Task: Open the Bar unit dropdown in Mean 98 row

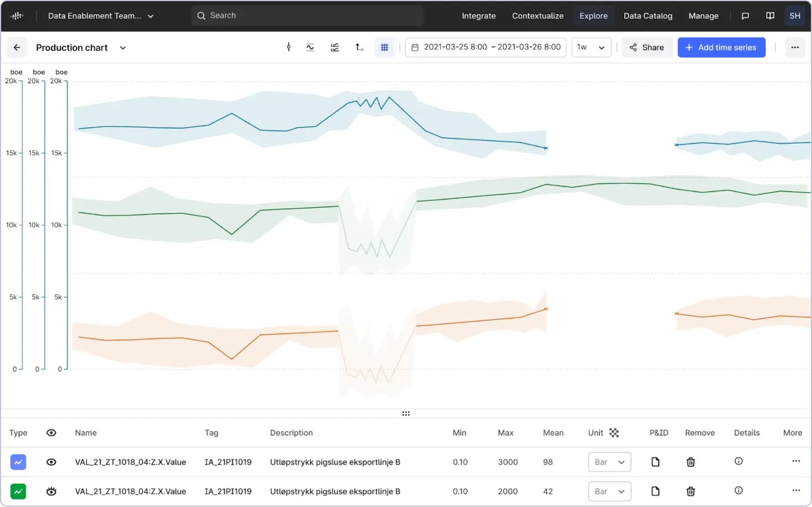Action: [610, 462]
